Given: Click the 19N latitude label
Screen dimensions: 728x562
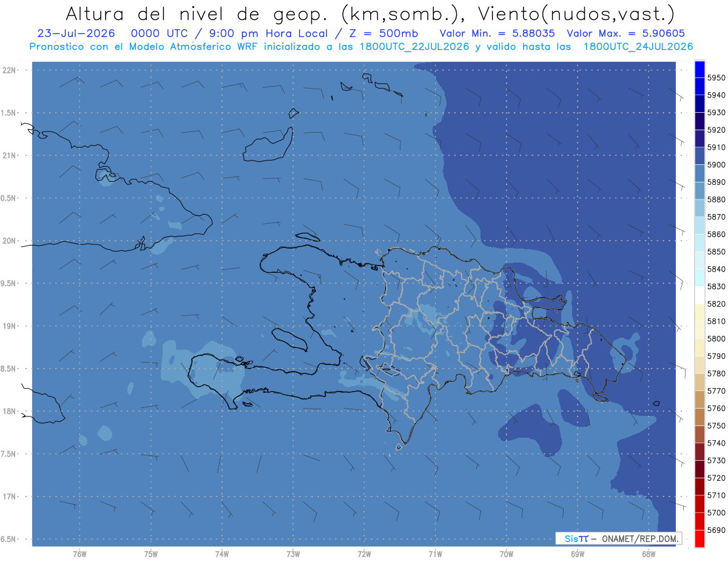Looking at the screenshot, I should coord(10,326).
